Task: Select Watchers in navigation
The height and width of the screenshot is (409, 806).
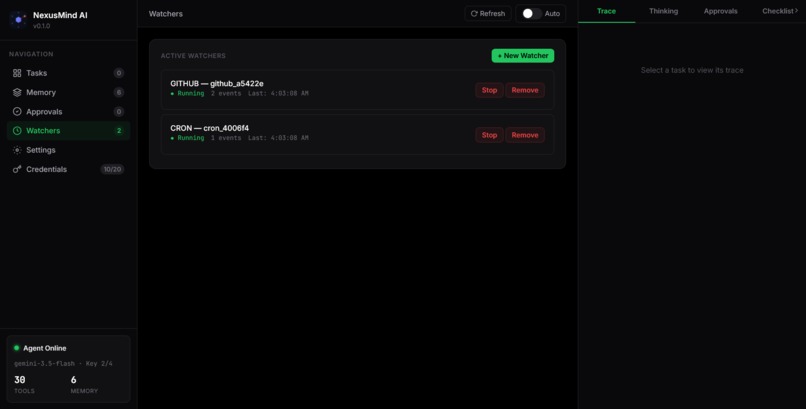Action: (68, 131)
